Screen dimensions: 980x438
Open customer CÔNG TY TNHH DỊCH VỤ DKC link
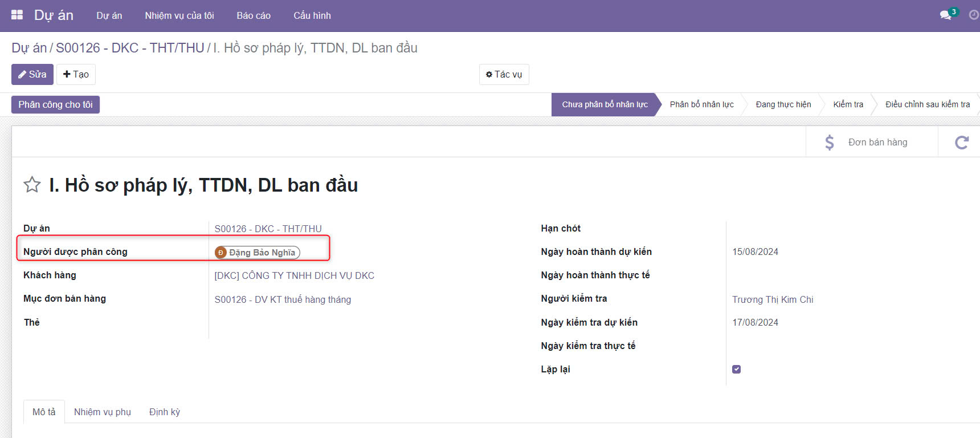(294, 275)
